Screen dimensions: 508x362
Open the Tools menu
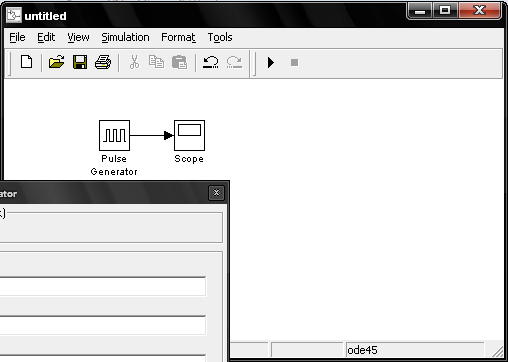[x=220, y=37]
